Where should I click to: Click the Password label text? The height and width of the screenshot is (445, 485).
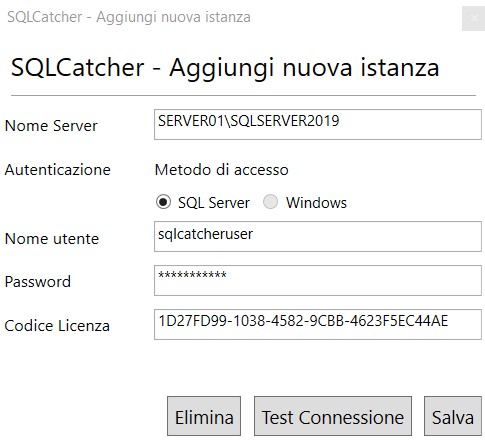[38, 282]
